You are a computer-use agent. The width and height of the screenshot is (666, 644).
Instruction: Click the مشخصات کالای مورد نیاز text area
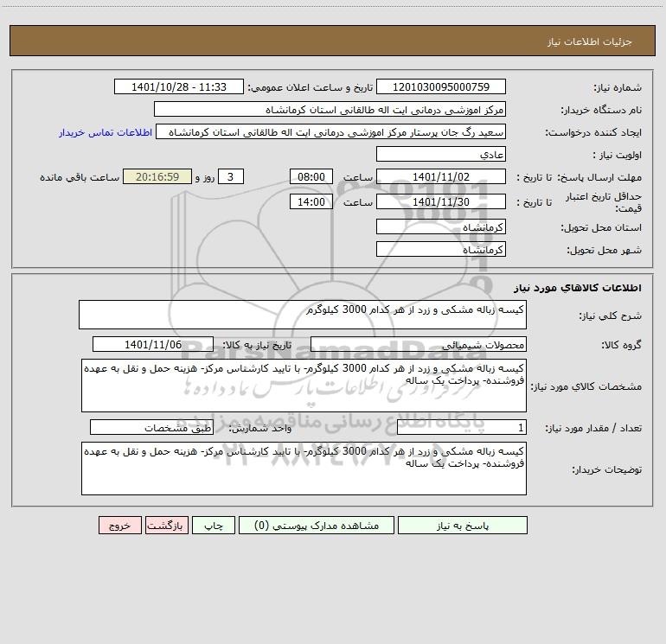coord(304,386)
